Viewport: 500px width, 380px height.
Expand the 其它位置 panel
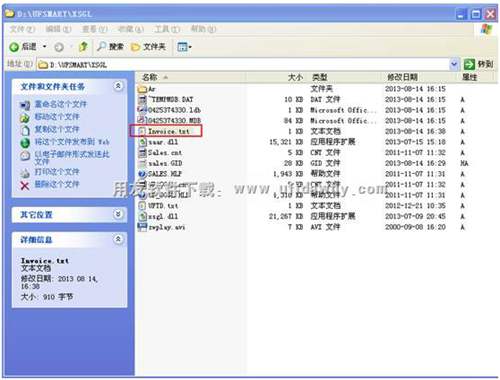click(118, 214)
